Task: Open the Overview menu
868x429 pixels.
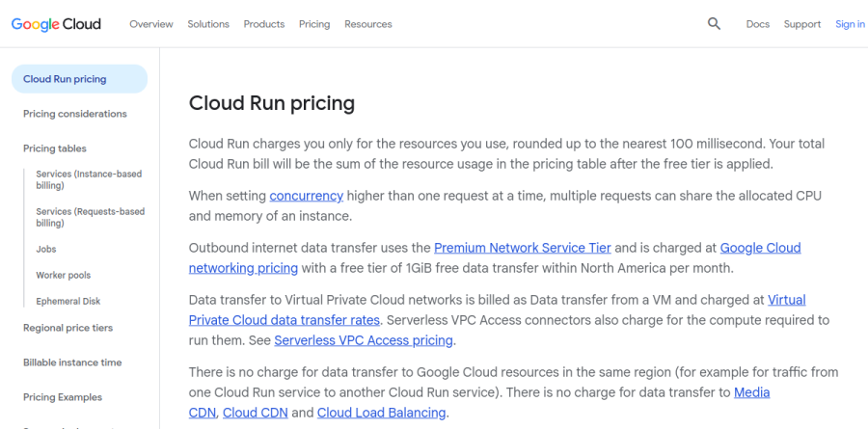Action: point(151,24)
